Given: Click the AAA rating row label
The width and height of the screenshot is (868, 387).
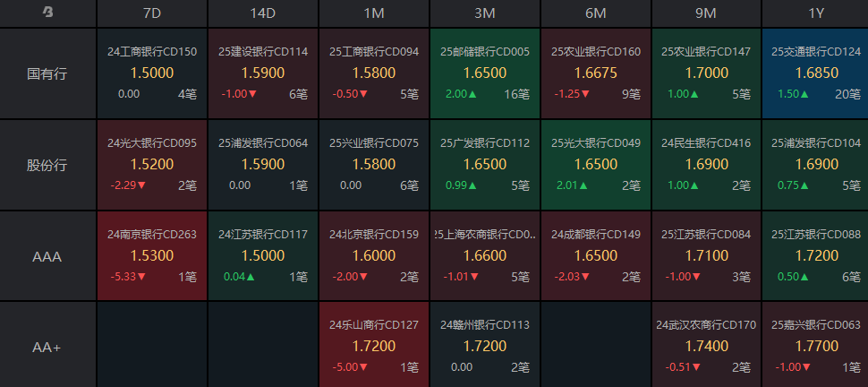Looking at the screenshot, I should click(x=47, y=256).
